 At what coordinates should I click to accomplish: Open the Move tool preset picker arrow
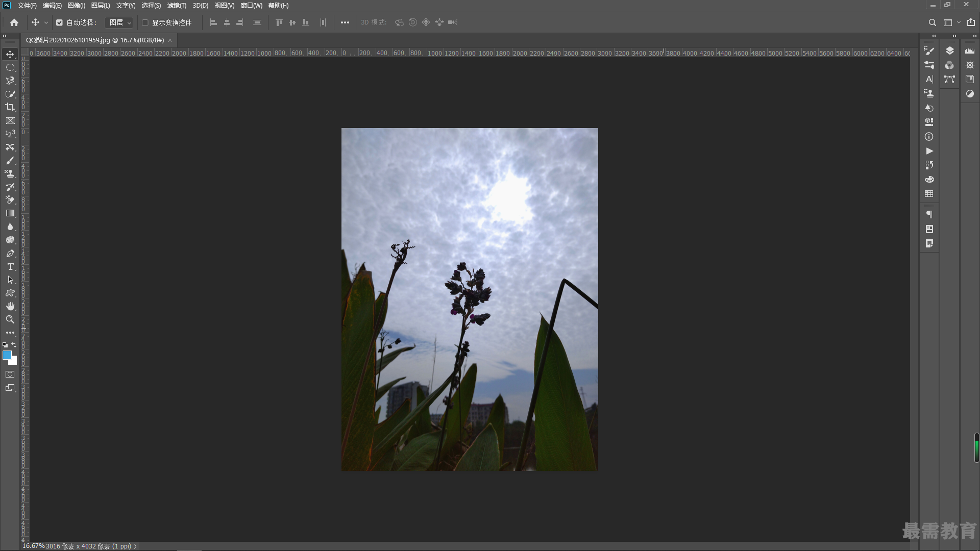[46, 22]
